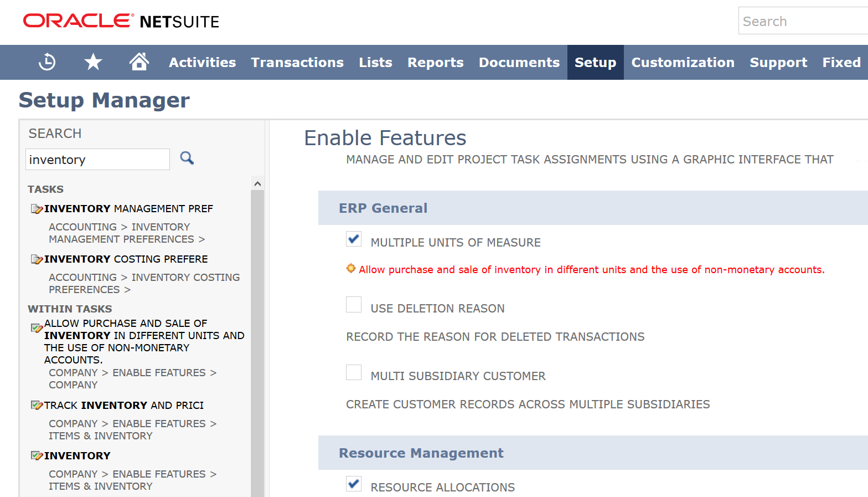This screenshot has width=868, height=497.
Task: Click the global Search box at top
Action: tap(803, 21)
